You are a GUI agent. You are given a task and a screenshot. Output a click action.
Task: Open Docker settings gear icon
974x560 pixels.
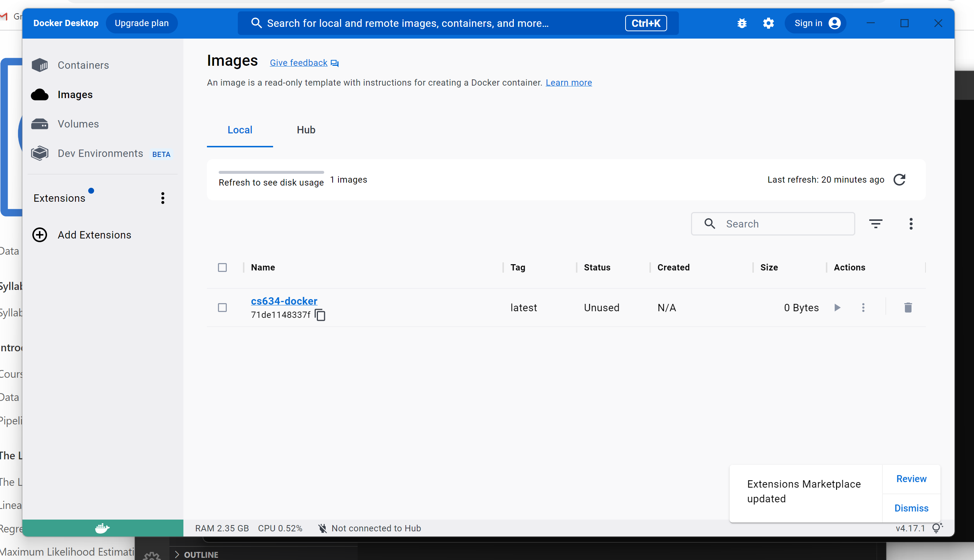click(768, 23)
